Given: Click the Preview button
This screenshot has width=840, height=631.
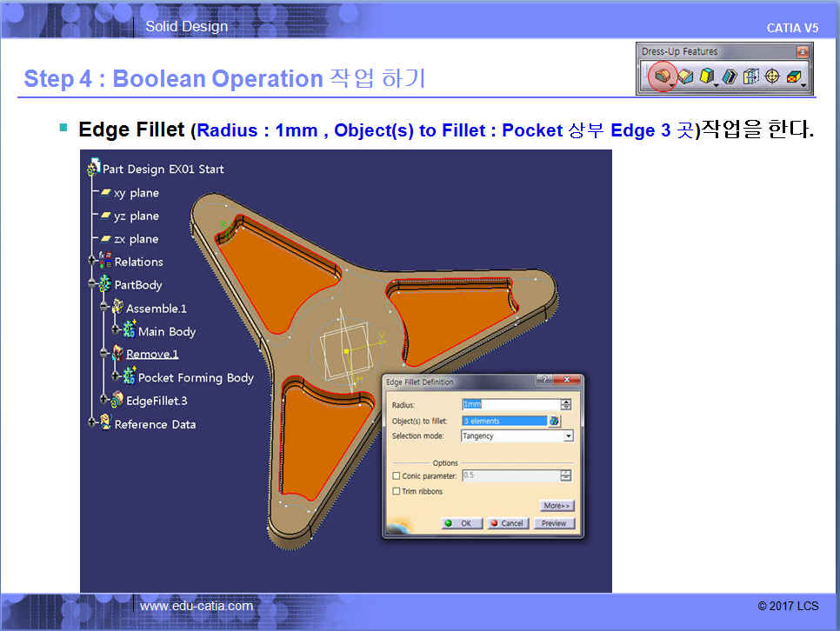Looking at the screenshot, I should coord(554,523).
